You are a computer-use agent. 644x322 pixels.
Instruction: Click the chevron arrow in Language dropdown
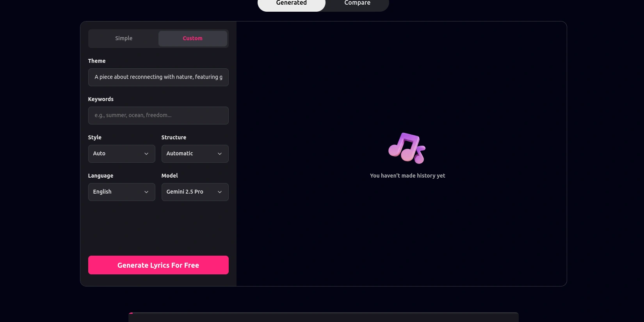coord(146,192)
